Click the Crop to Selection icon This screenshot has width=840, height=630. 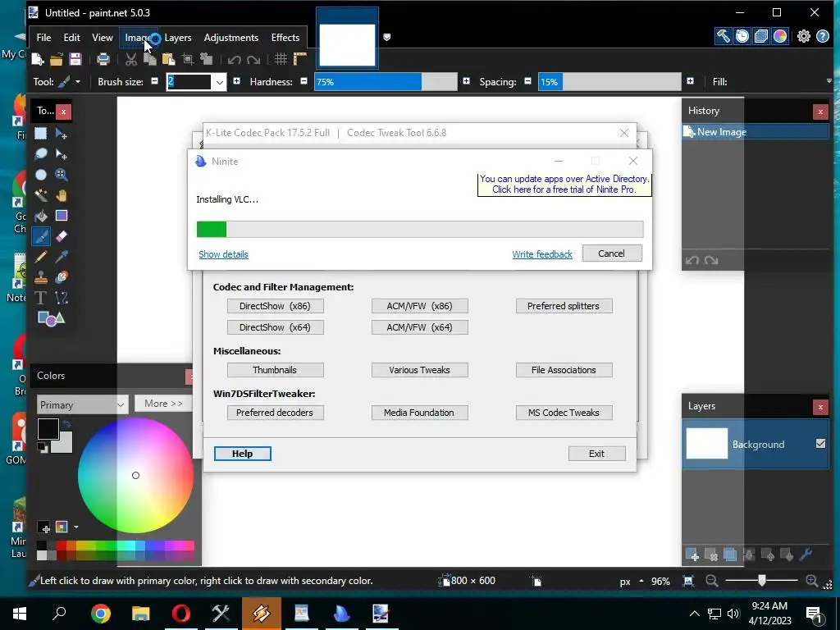188,59
